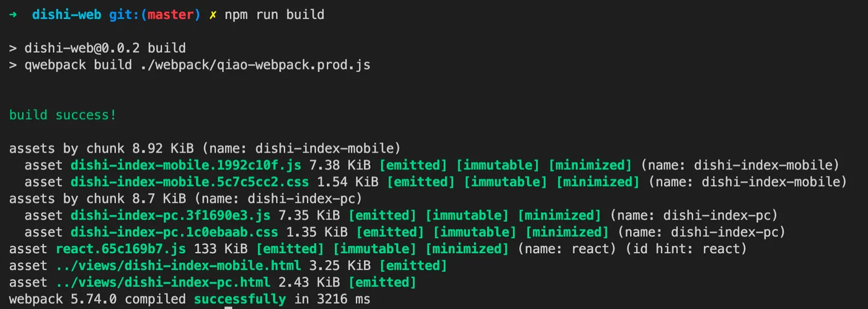Click the npm run build command
The width and height of the screenshot is (868, 309).
[x=275, y=14]
